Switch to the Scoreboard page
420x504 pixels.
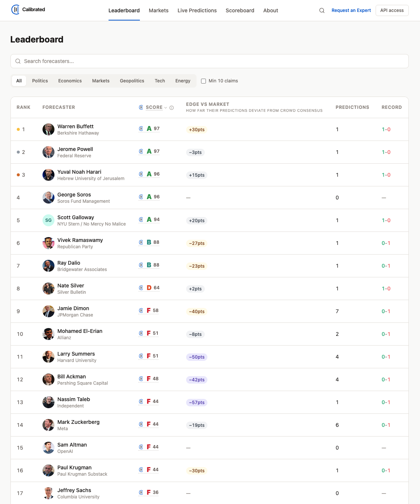[240, 10]
